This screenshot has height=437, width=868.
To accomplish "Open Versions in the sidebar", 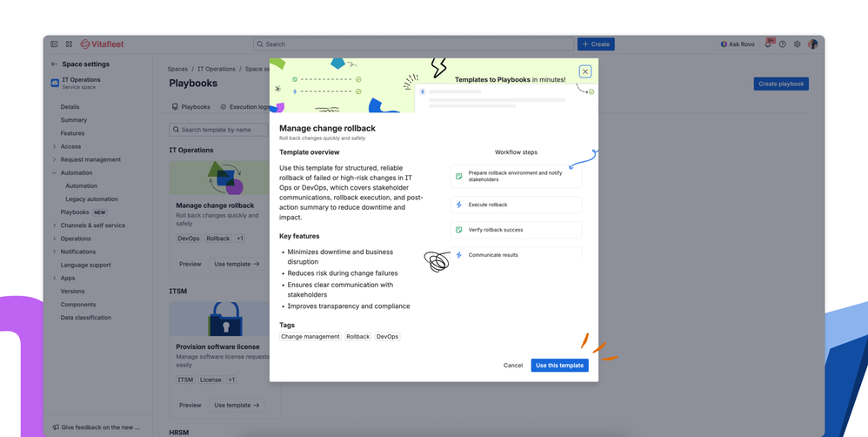I will (72, 292).
